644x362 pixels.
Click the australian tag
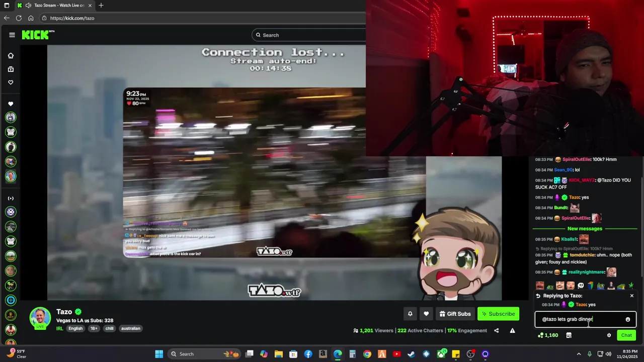click(x=131, y=328)
